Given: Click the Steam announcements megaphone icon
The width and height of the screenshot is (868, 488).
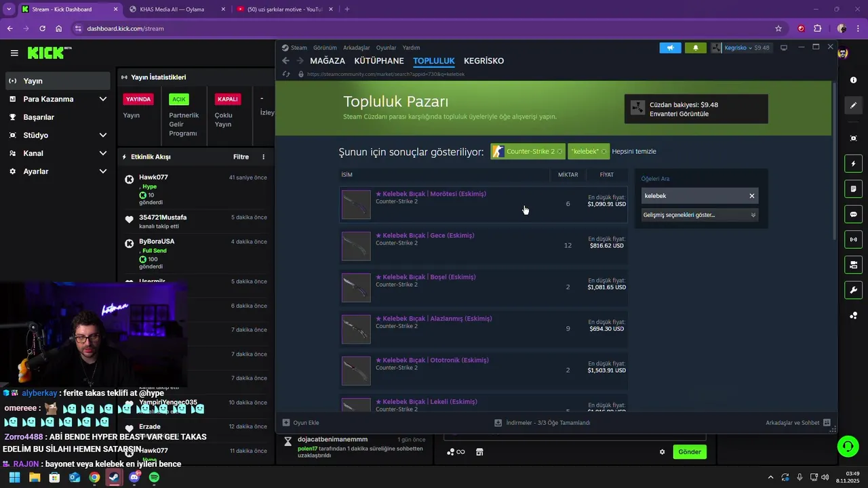Looking at the screenshot, I should (x=670, y=48).
